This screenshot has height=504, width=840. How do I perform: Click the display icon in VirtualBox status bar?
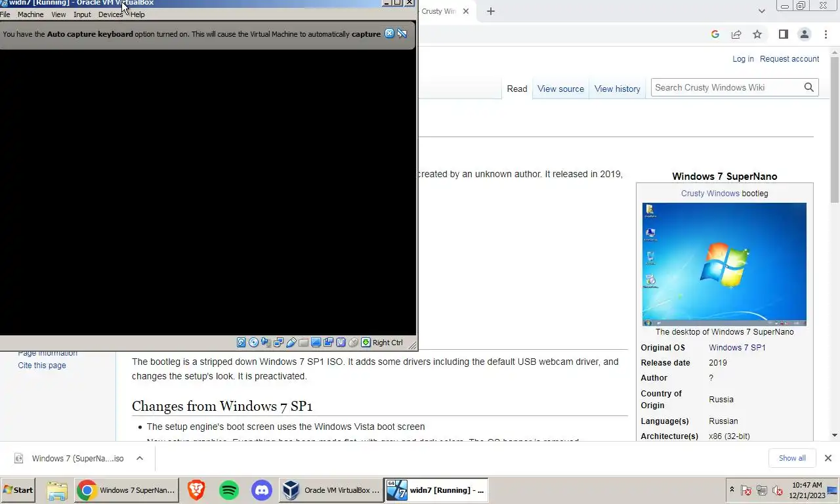click(316, 343)
